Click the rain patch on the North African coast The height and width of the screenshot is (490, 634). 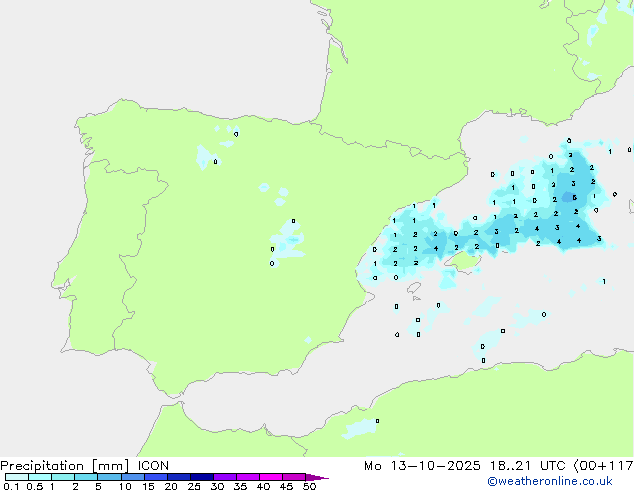(x=360, y=428)
